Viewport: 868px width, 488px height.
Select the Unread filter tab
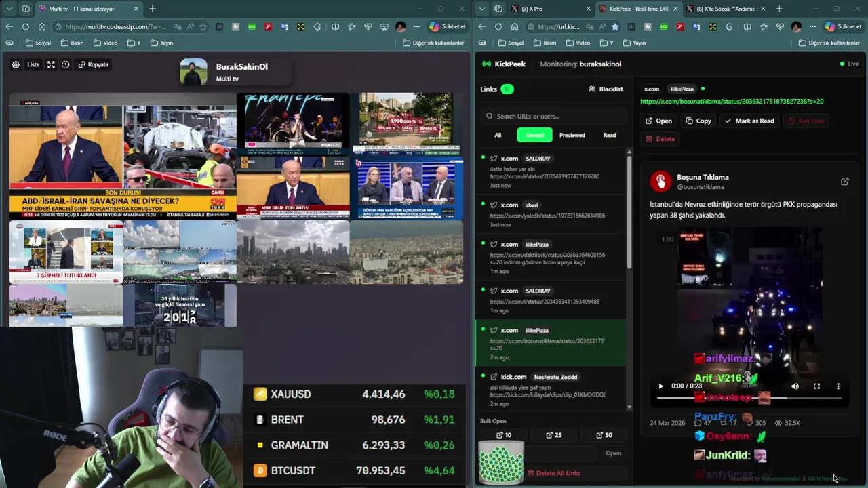coord(535,135)
